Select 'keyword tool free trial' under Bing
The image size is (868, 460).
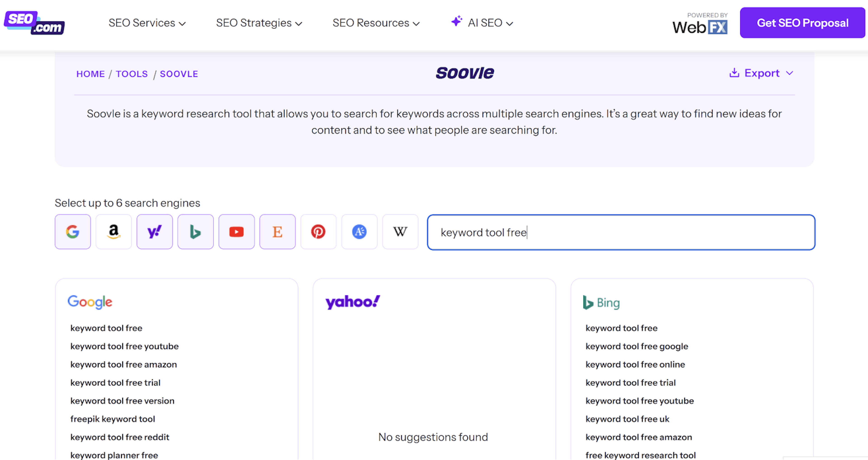(x=630, y=383)
